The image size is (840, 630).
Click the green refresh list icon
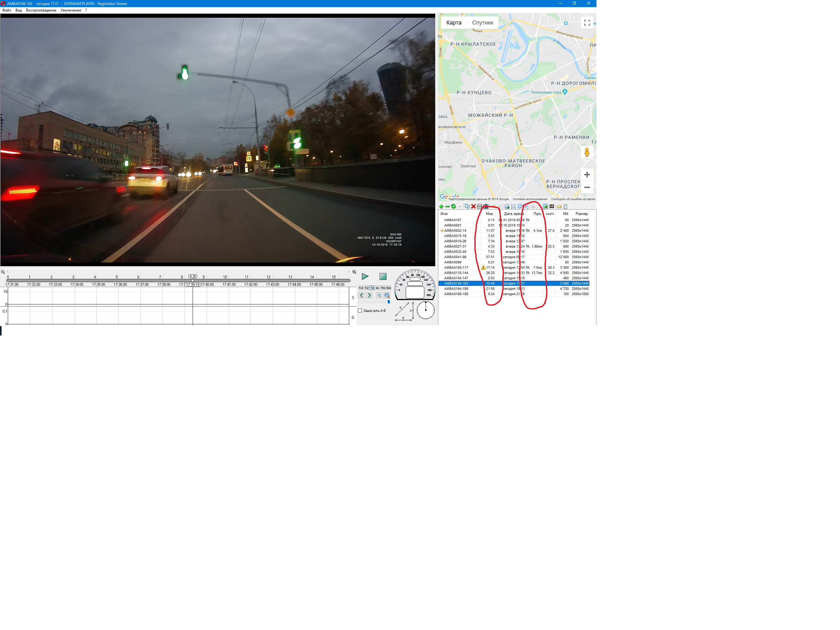click(x=454, y=207)
